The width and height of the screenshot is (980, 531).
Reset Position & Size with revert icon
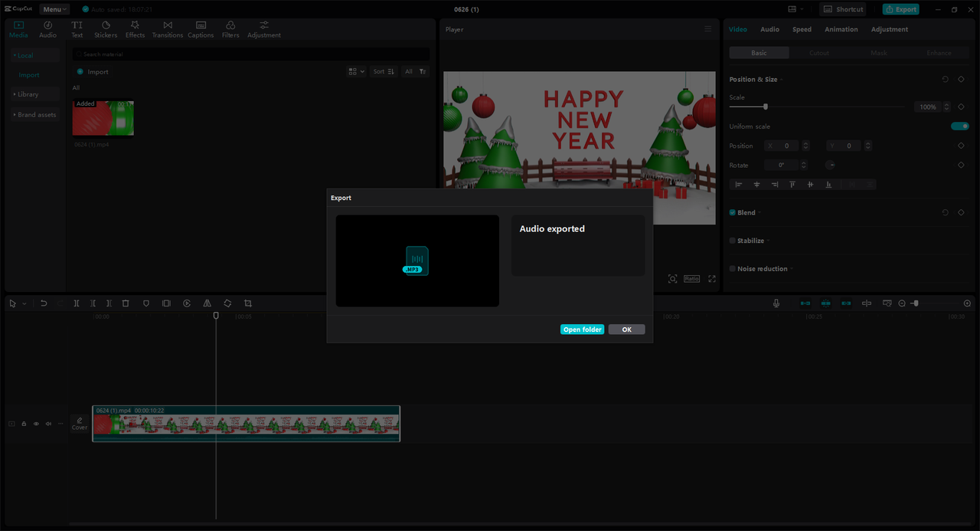945,79
